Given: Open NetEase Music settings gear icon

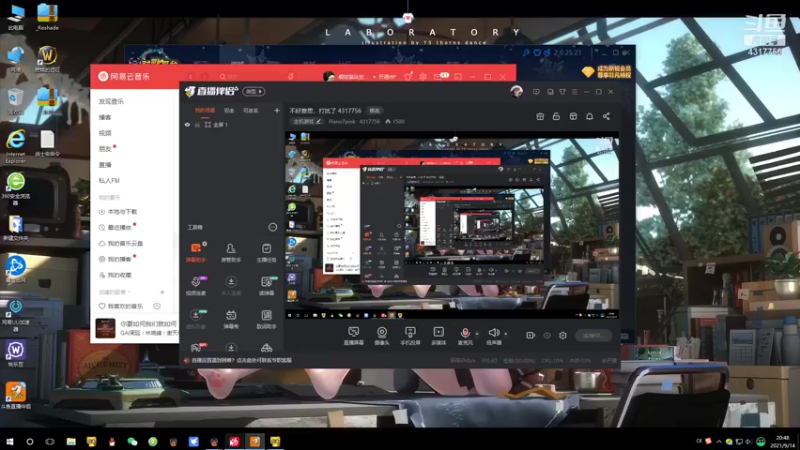Looking at the screenshot, I should tap(423, 77).
